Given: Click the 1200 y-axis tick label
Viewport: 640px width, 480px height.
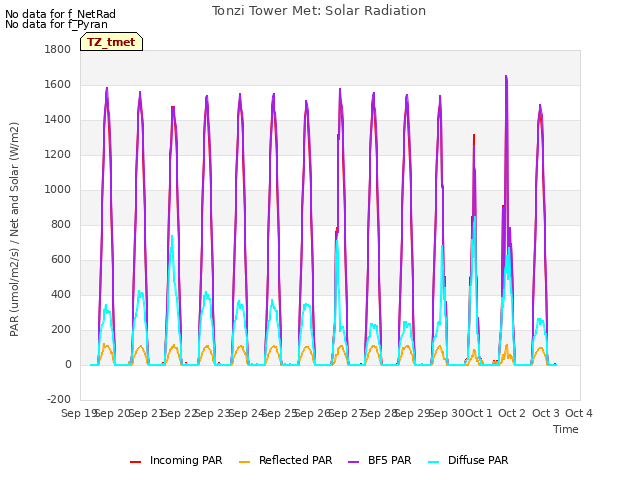Looking at the screenshot, I should click(58, 155).
